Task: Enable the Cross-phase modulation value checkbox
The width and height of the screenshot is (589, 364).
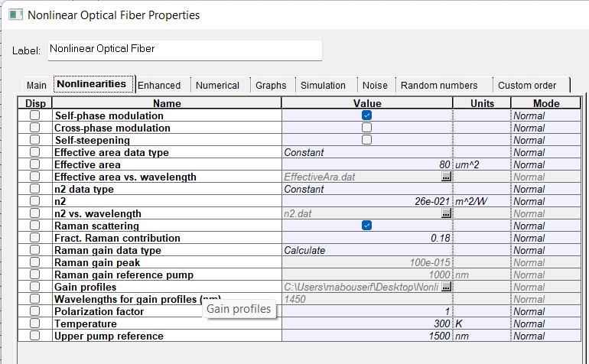Action: [367, 128]
